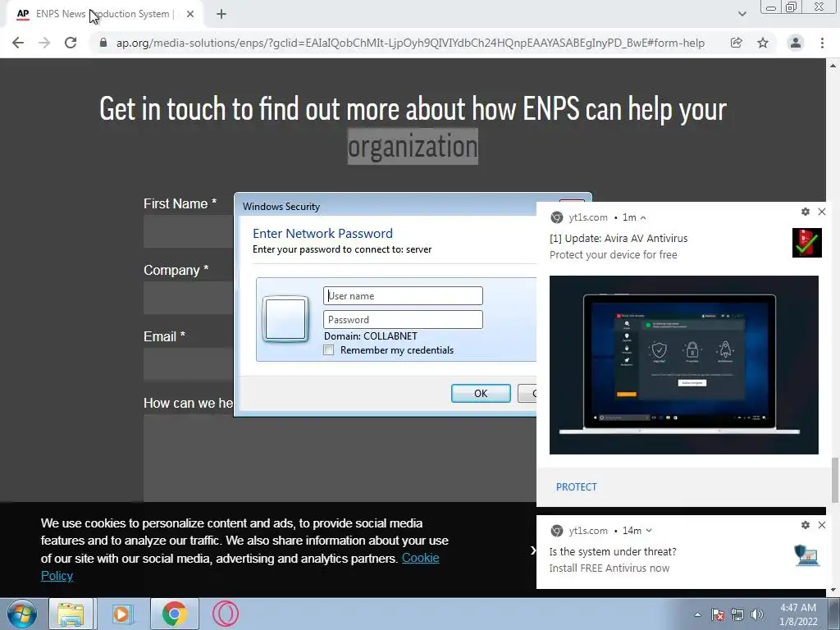
Task: Select the ENPS News Production System tab
Action: pyautogui.click(x=104, y=15)
